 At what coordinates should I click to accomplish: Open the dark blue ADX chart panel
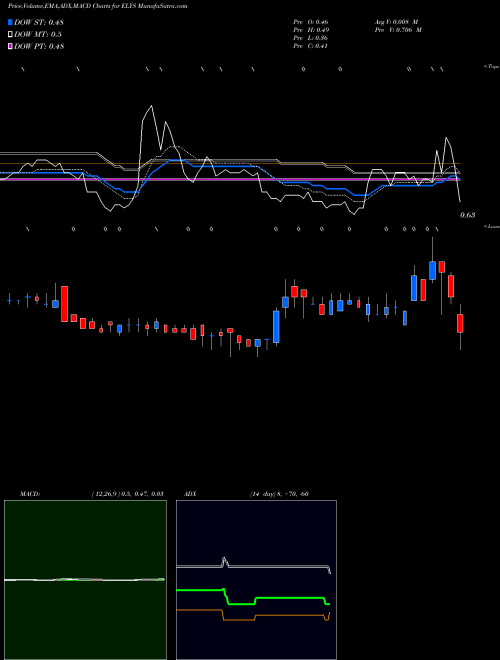click(x=256, y=580)
